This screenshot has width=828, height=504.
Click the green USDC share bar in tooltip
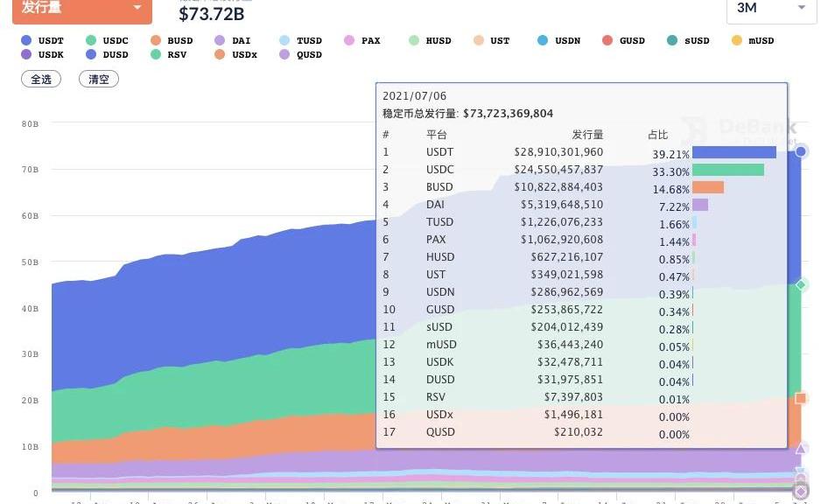coord(728,170)
